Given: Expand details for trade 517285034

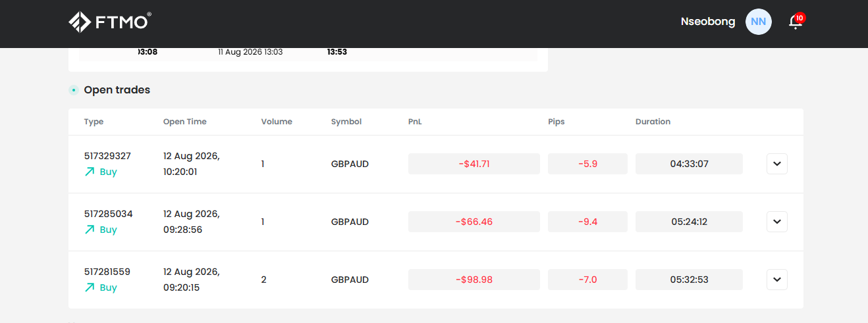Looking at the screenshot, I should click(777, 222).
